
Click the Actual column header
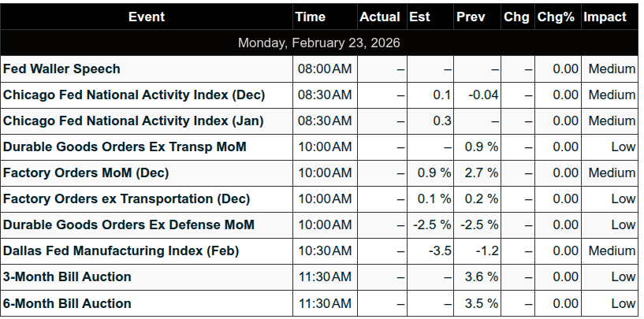379,17
